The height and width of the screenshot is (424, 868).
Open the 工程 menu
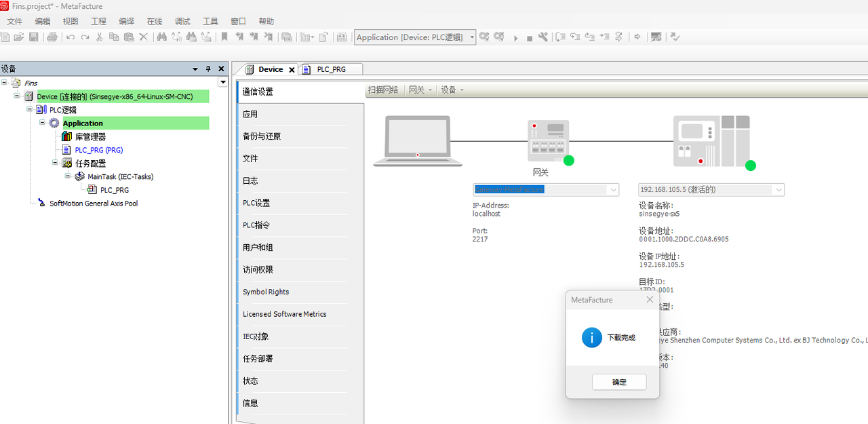(98, 22)
